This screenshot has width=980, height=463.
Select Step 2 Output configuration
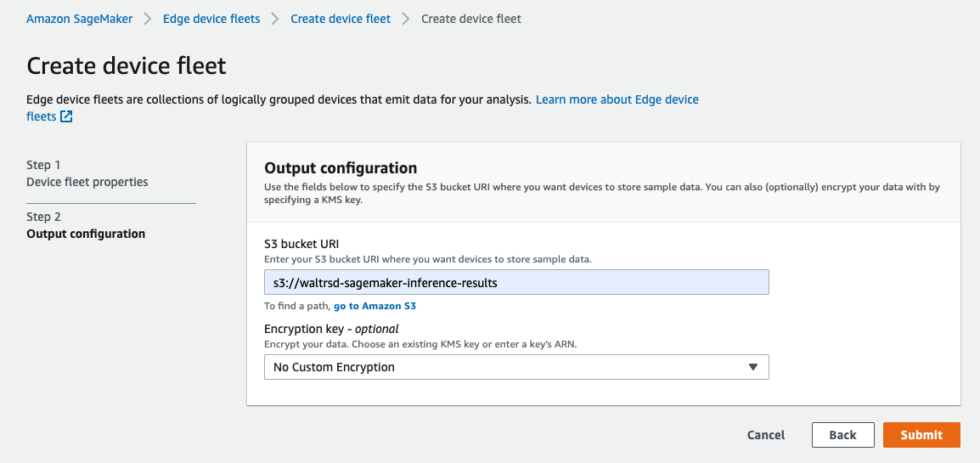[87, 226]
